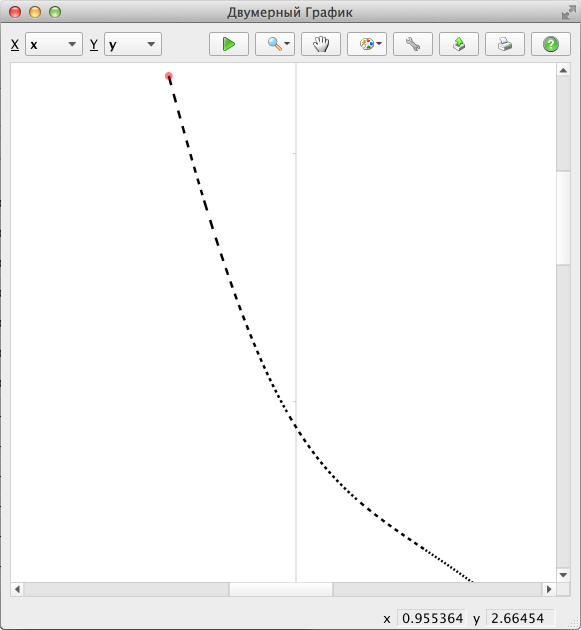The height and width of the screenshot is (630, 581).
Task: Open the palette button dropdown arrow
Action: [x=379, y=44]
